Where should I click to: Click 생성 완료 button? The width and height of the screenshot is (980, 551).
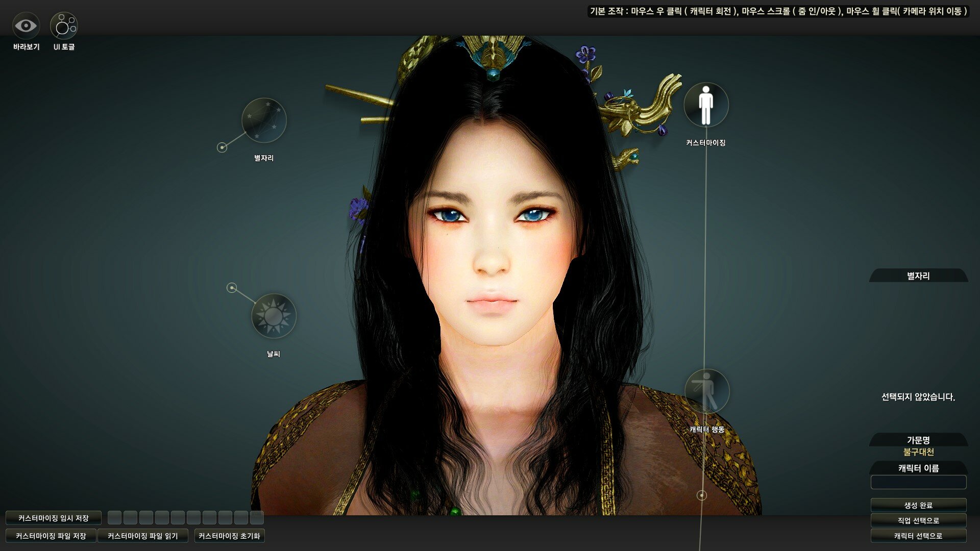[x=918, y=505]
